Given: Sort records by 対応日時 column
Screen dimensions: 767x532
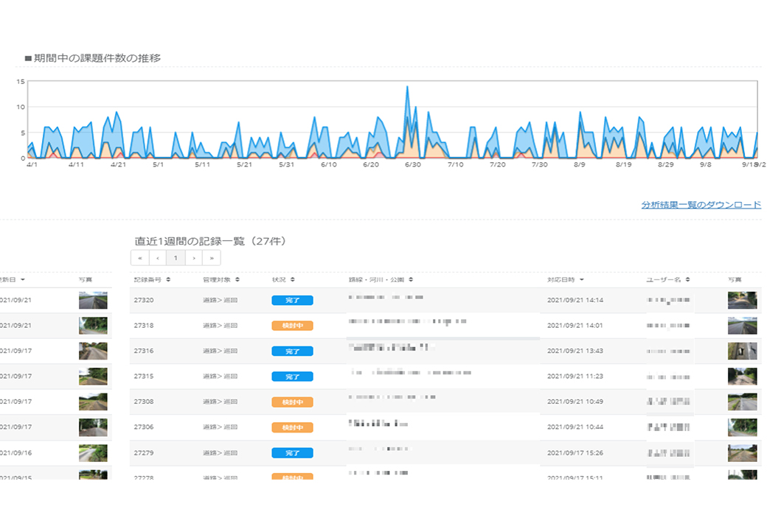Looking at the screenshot, I should 565,280.
